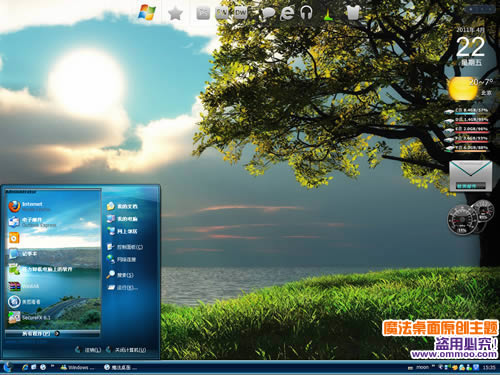Viewport: 500px width, 375px height.
Task: Open My Documents in start menu
Action: coord(122,206)
